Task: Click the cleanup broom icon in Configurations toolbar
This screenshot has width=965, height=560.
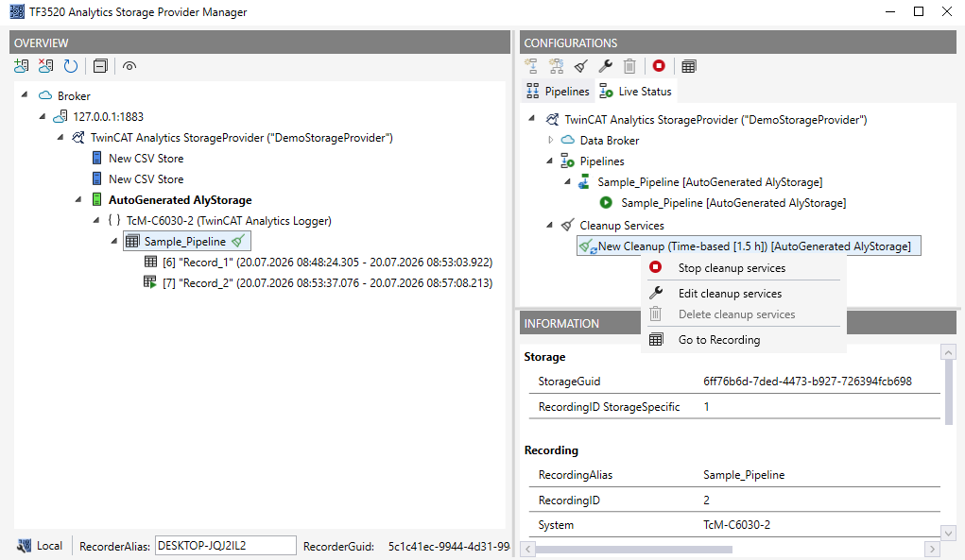Action: coord(581,66)
